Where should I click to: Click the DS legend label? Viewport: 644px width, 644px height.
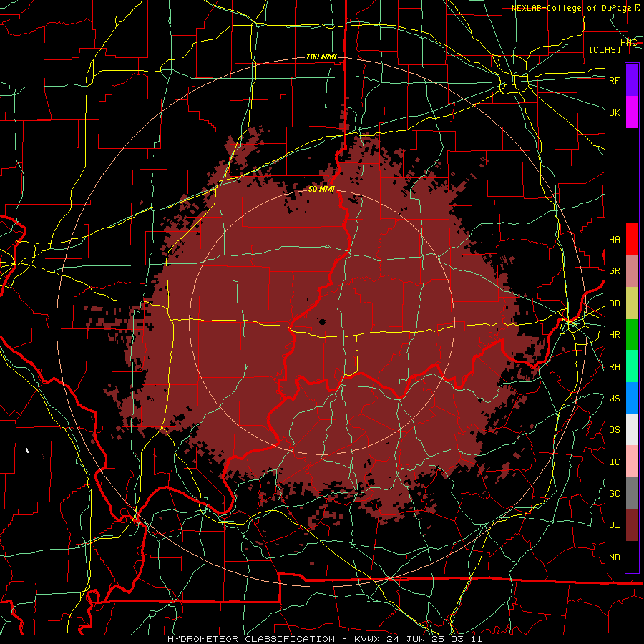[x=614, y=430]
